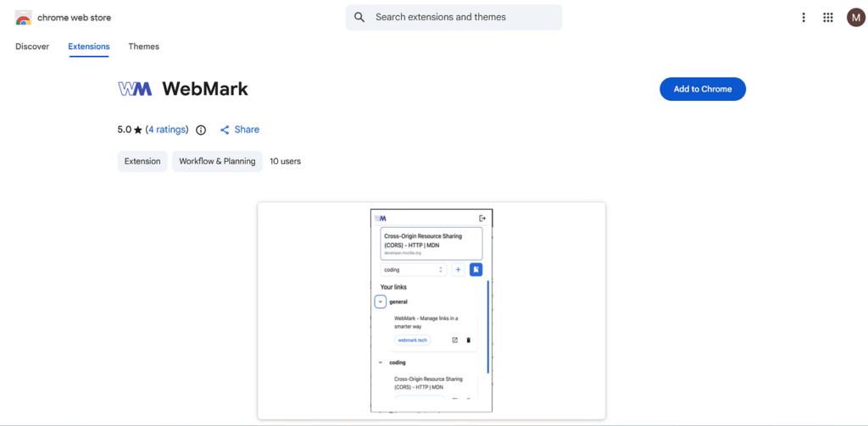Screen dimensions: 868x426
Task: Collapse the coding links group
Action: click(x=381, y=362)
